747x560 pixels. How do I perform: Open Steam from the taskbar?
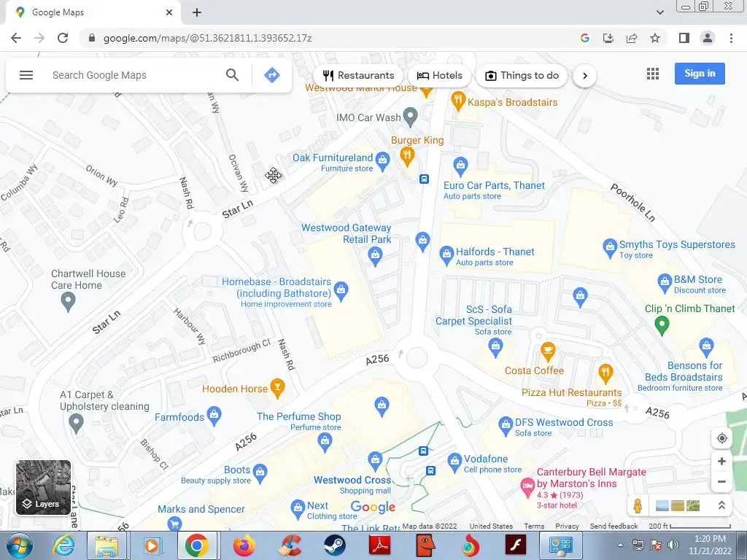(x=335, y=545)
